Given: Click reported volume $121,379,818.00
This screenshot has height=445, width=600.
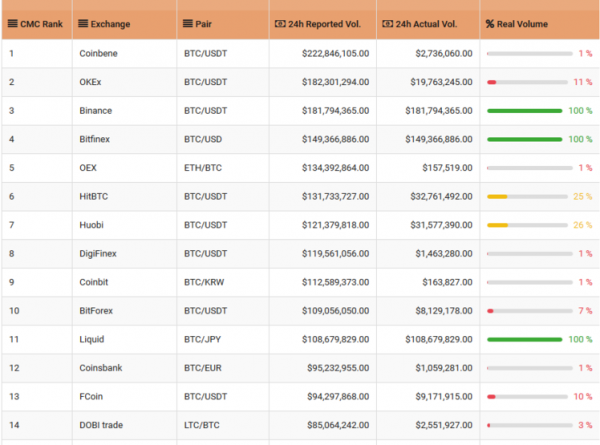Looking at the screenshot, I should click(336, 225).
